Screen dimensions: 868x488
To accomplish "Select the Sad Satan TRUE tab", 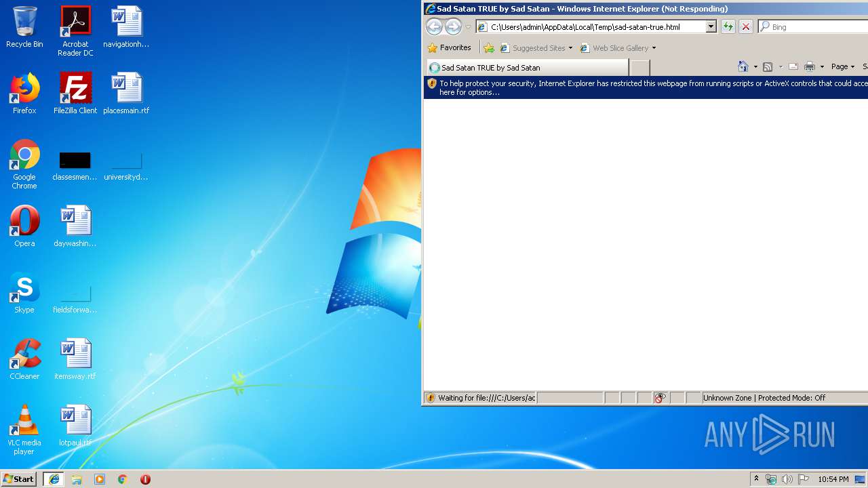I will click(527, 68).
